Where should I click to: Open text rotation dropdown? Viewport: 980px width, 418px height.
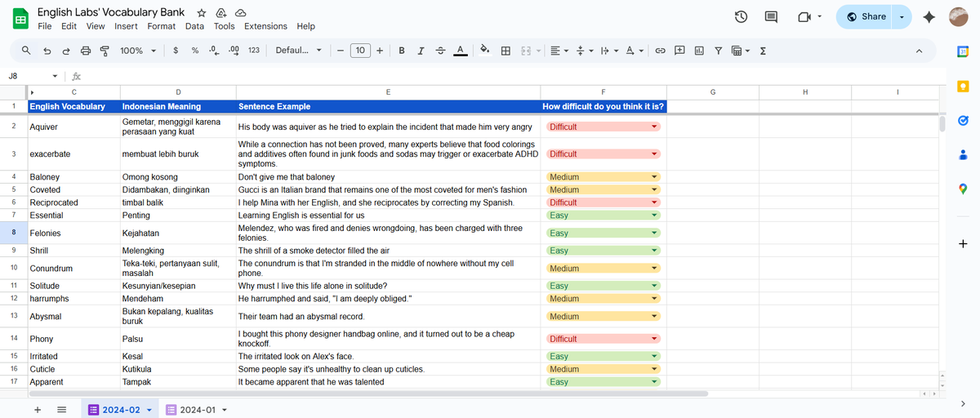click(x=634, y=51)
